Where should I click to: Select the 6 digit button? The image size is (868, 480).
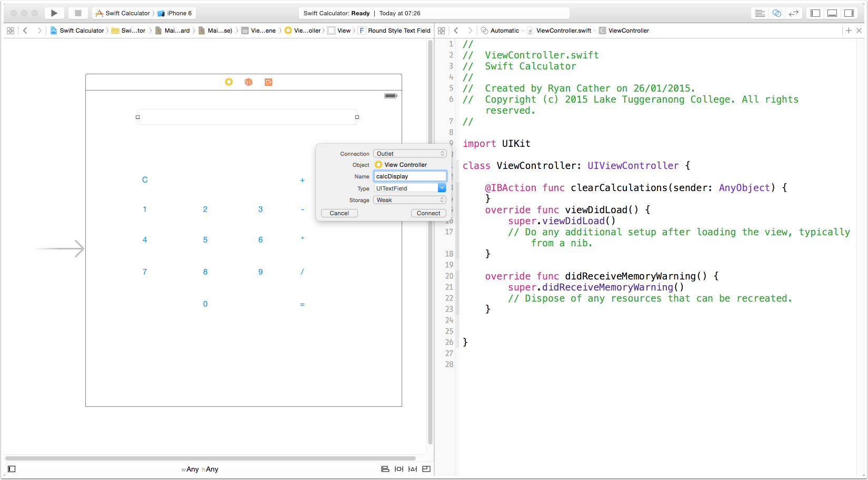[261, 240]
